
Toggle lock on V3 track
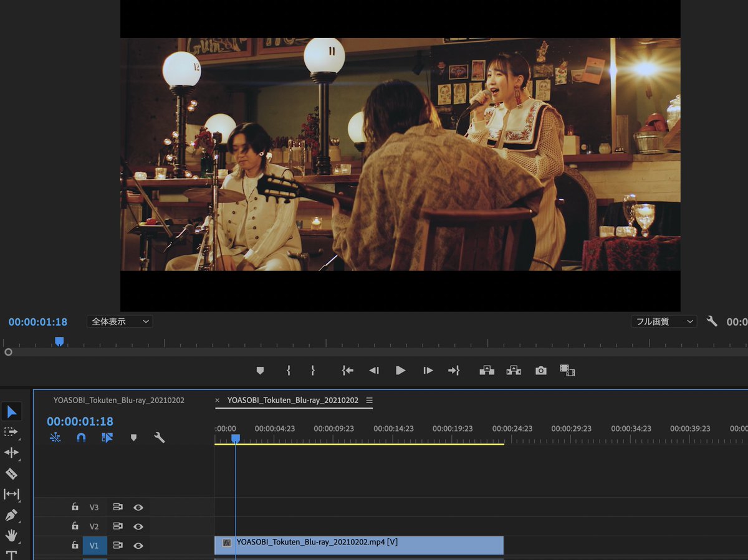[x=75, y=507]
